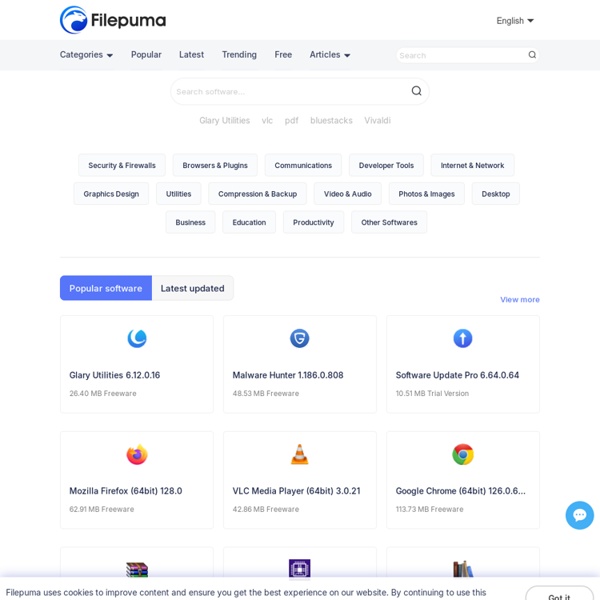
Task: Open the purple chip software icon
Action: (300, 569)
